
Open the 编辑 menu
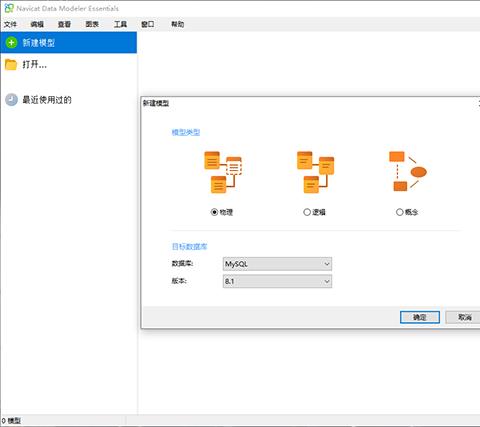tap(37, 24)
